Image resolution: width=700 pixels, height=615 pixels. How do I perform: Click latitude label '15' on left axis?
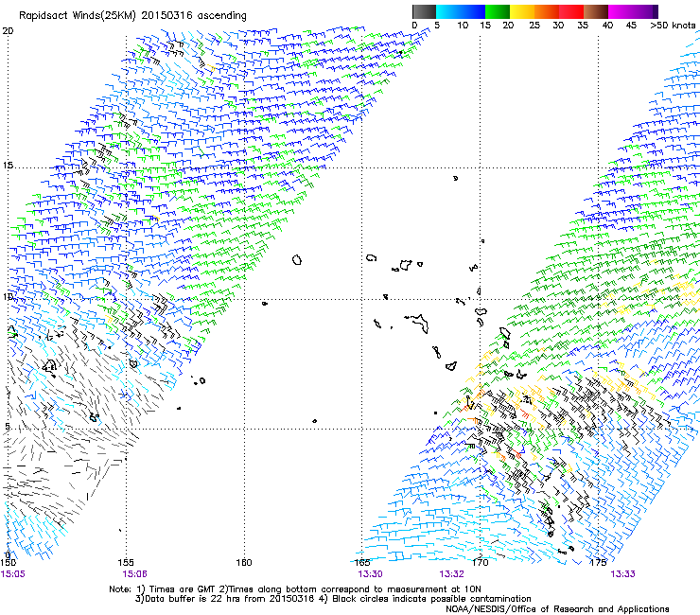[8, 166]
